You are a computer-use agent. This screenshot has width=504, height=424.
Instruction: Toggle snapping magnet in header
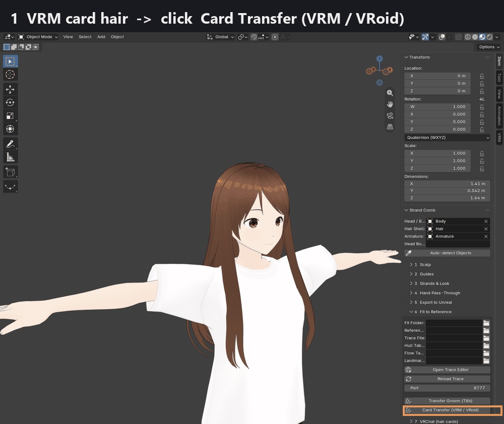coord(254,37)
